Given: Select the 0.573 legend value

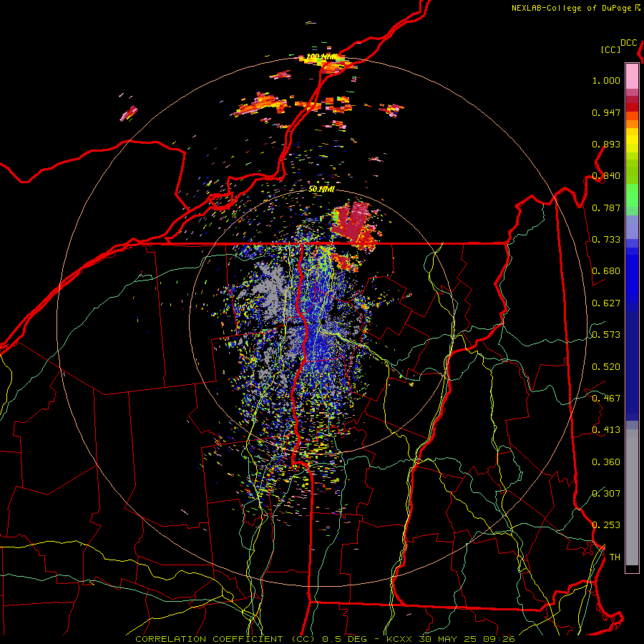Looking at the screenshot, I should tap(606, 335).
